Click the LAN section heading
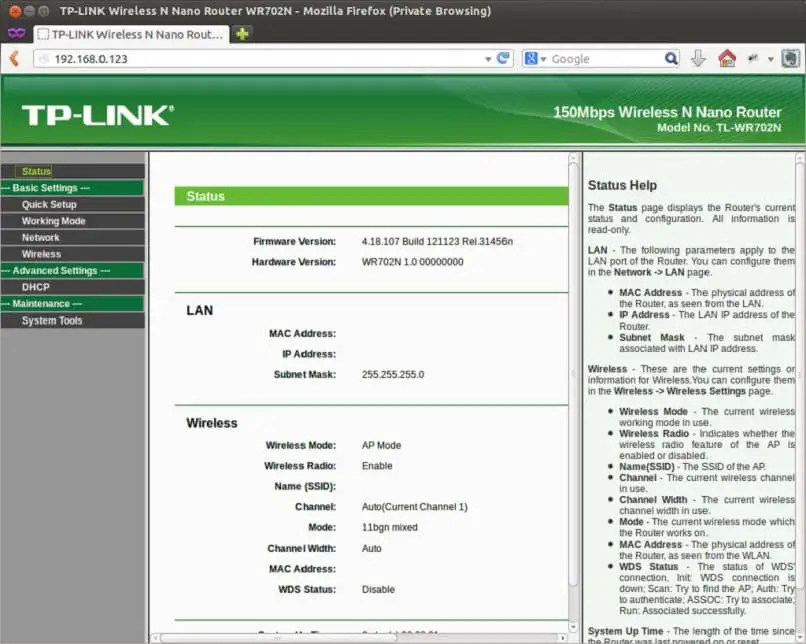 (x=199, y=310)
